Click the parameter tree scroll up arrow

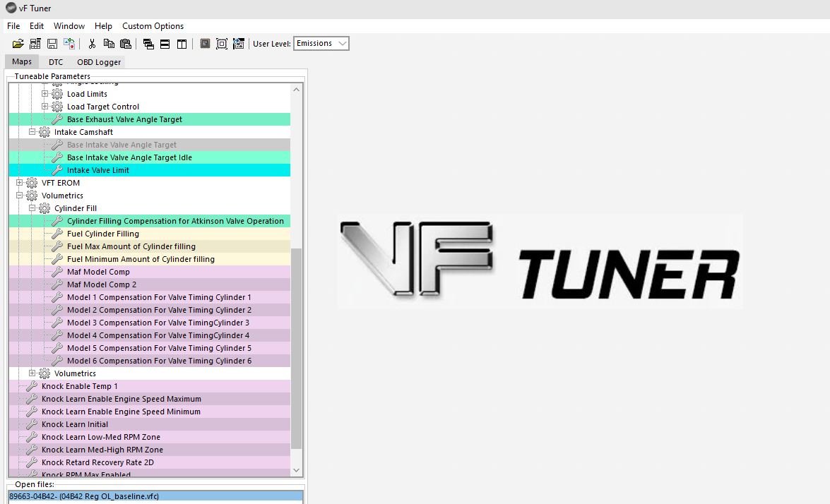click(297, 90)
